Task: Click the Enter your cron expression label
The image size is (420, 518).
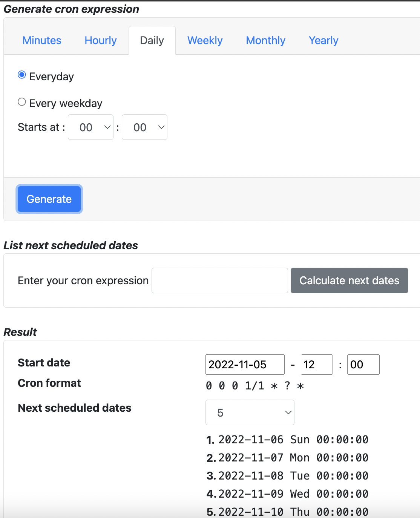Action: pyautogui.click(x=83, y=280)
